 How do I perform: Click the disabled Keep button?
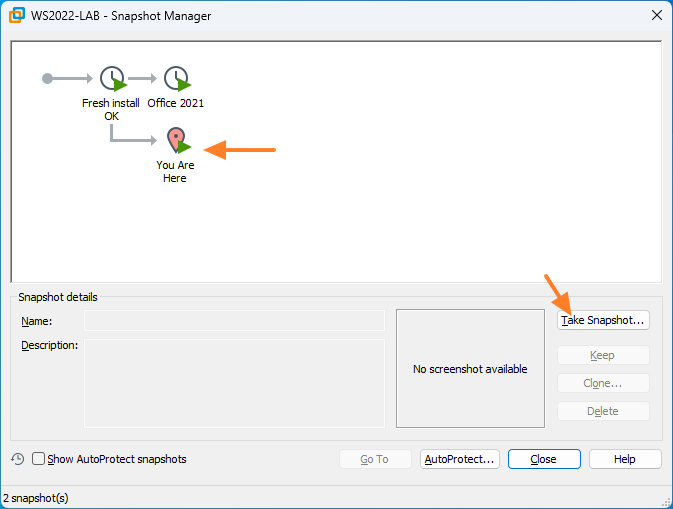[603, 355]
